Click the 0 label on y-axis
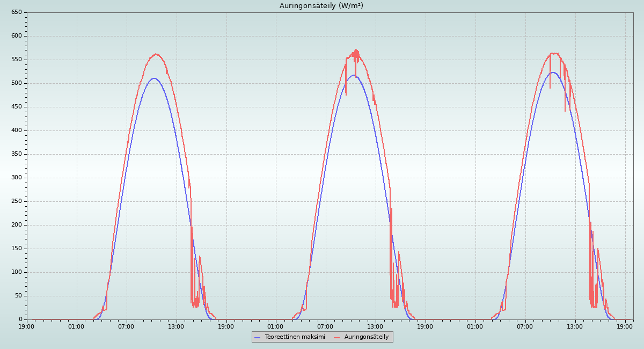The image size is (644, 349). (x=19, y=319)
